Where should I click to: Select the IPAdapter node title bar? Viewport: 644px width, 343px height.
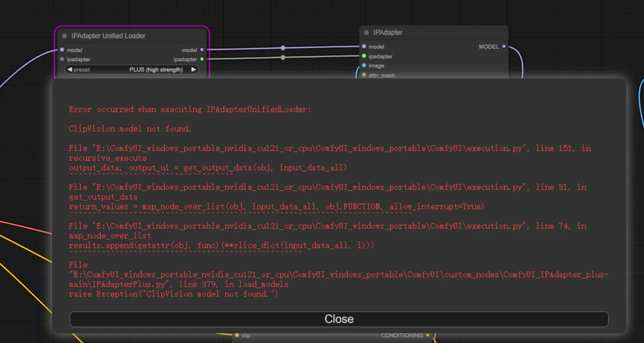point(434,32)
